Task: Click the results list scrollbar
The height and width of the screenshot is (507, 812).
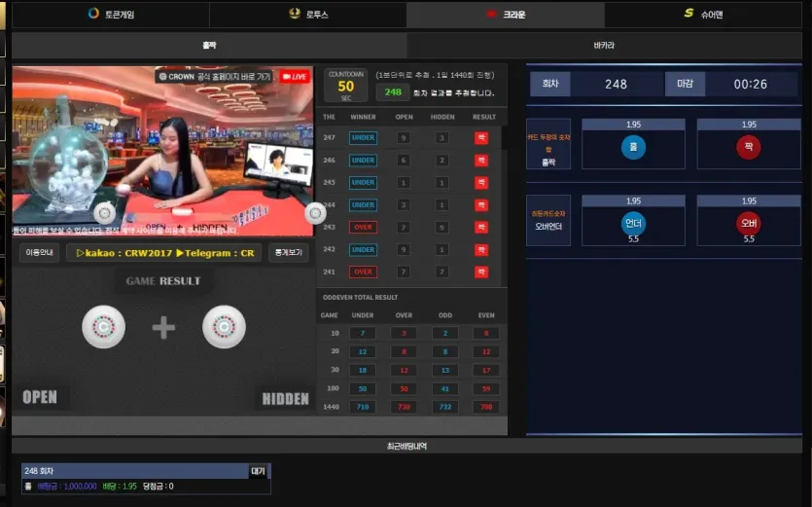Action: [x=505, y=138]
